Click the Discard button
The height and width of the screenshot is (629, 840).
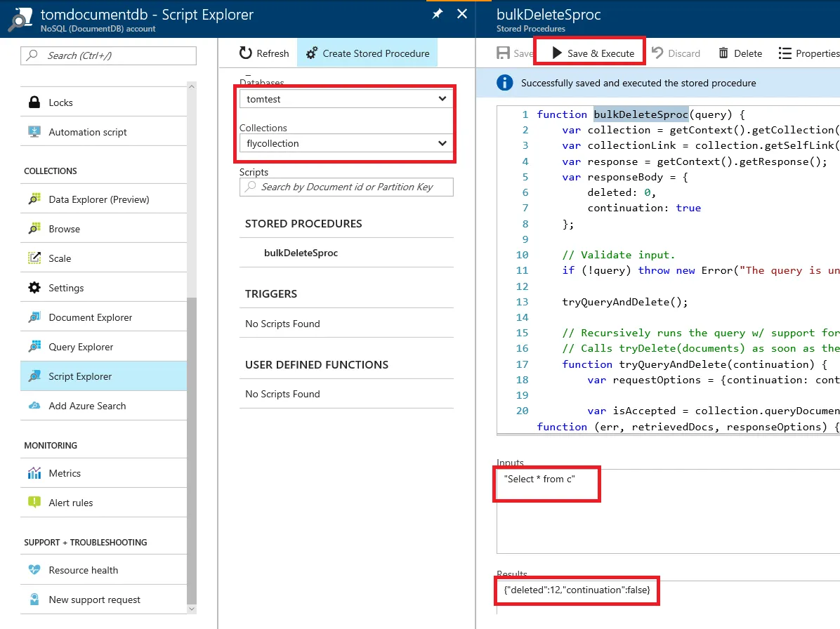tap(676, 53)
